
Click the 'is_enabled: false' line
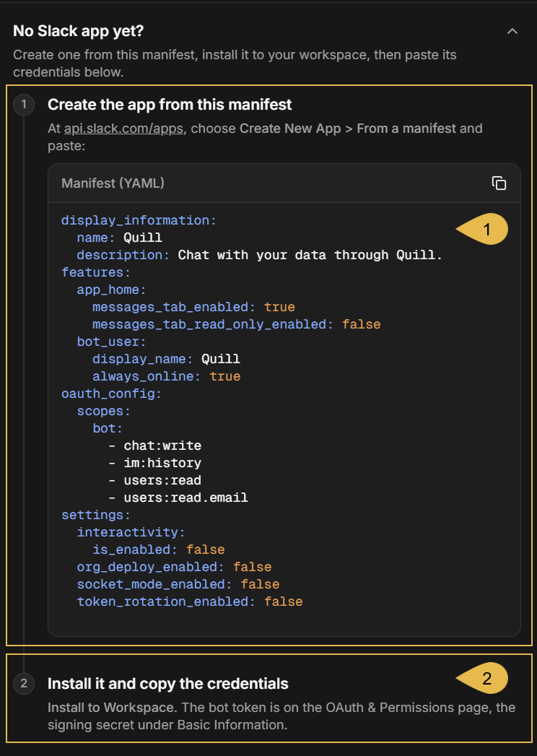[159, 550]
